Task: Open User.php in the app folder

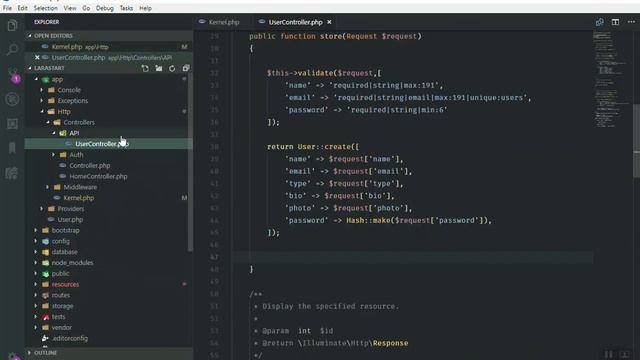Action: (70, 220)
